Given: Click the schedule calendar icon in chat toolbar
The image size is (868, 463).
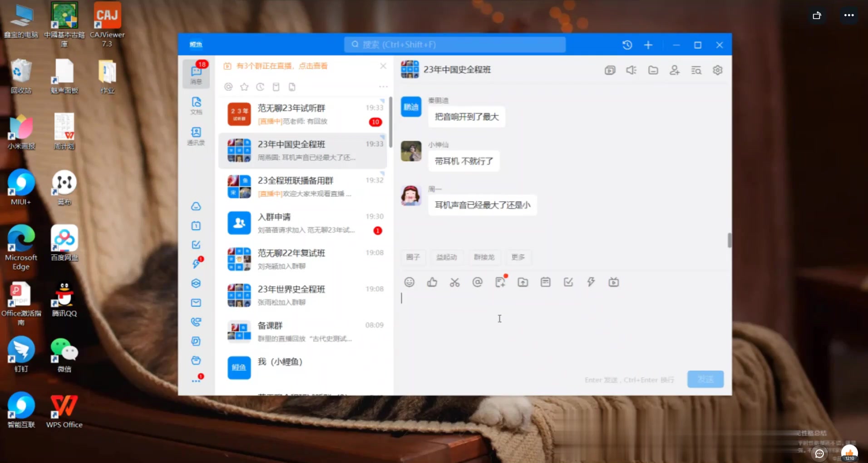Looking at the screenshot, I should (x=546, y=282).
